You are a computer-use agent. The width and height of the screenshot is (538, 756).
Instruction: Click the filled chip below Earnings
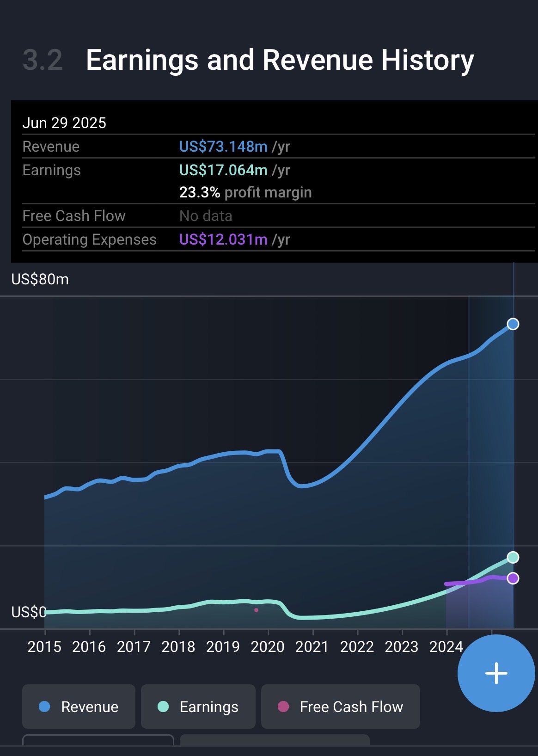275,740
